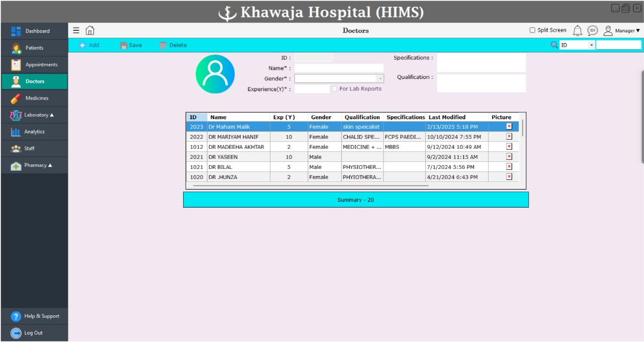The height and width of the screenshot is (342, 644).
Task: Click the Specifications text area
Action: [x=481, y=63]
